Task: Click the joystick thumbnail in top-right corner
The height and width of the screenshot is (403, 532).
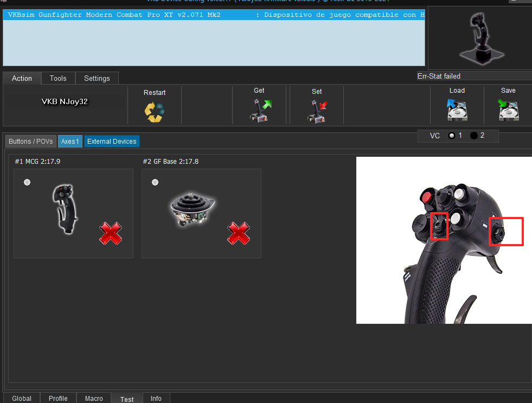Action: pyautogui.click(x=478, y=38)
